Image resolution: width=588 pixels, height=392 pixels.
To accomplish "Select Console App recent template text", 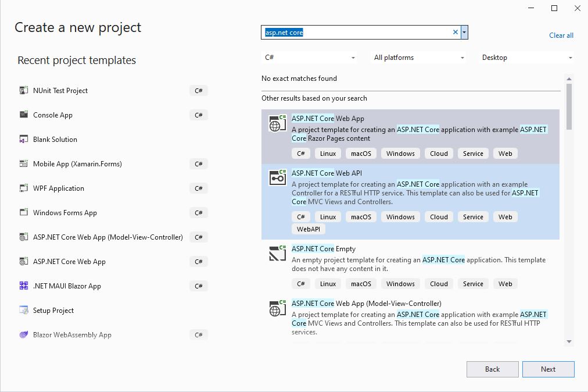I will tap(52, 115).
